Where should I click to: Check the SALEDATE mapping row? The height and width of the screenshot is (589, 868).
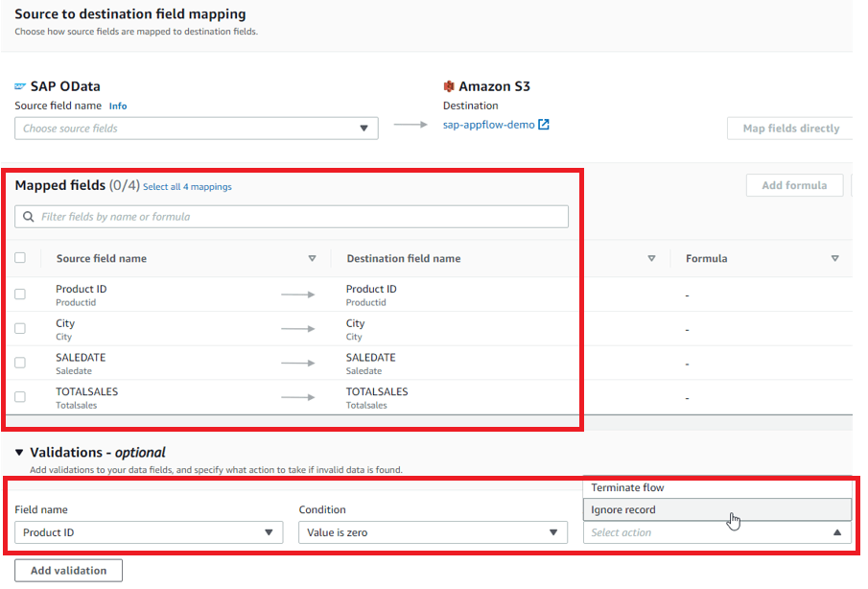(20, 363)
